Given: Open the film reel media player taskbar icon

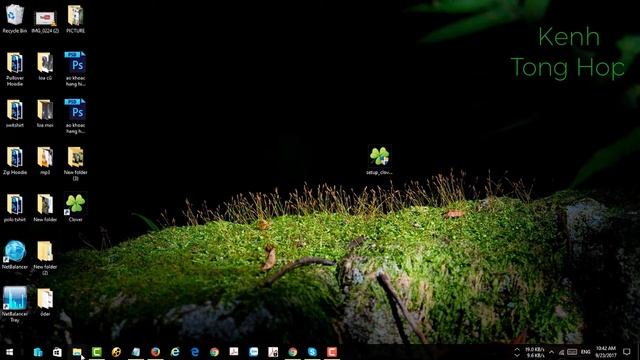Looking at the screenshot, I should coord(116,352).
